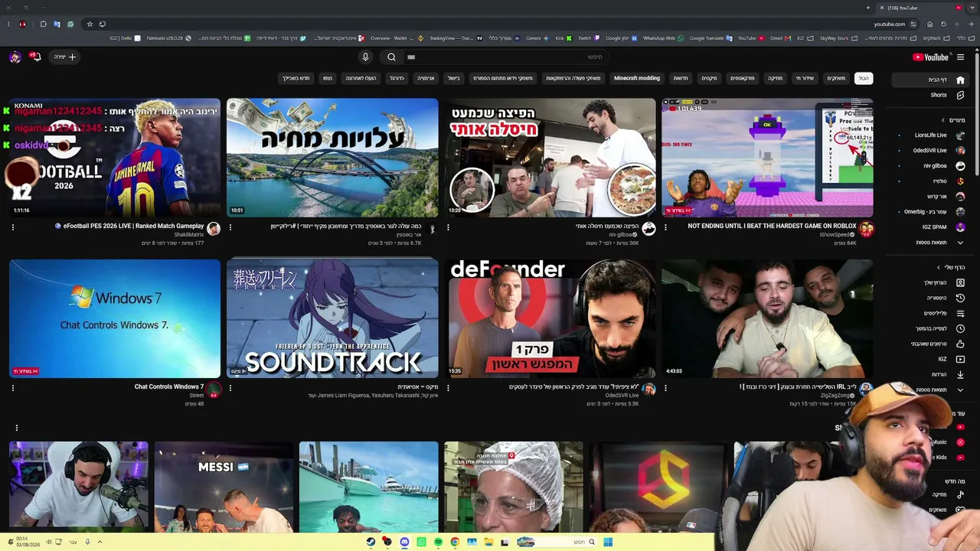Viewport: 980px width, 551px height.
Task: Play the deFounder episode thumbnail
Action: click(550, 318)
